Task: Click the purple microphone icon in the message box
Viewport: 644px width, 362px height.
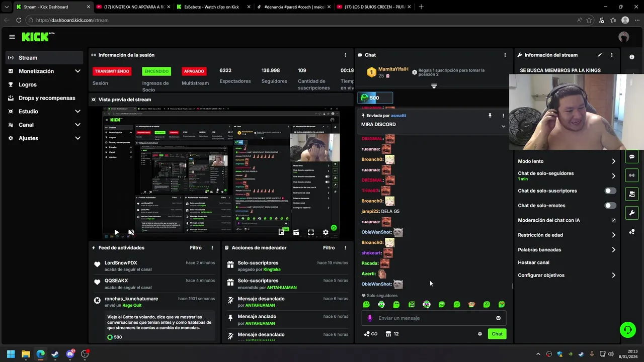Action: (370, 318)
